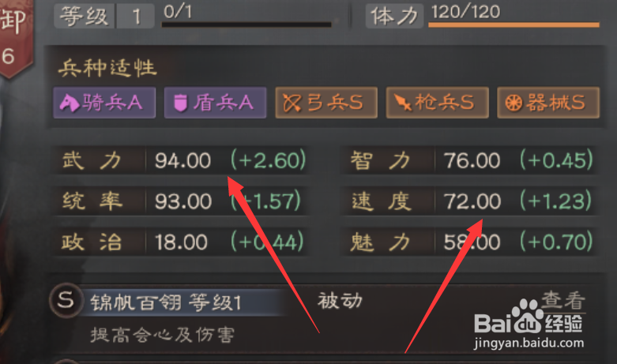
Task: Click the cavalry horse icon on 骑兵A
Action: click(69, 103)
